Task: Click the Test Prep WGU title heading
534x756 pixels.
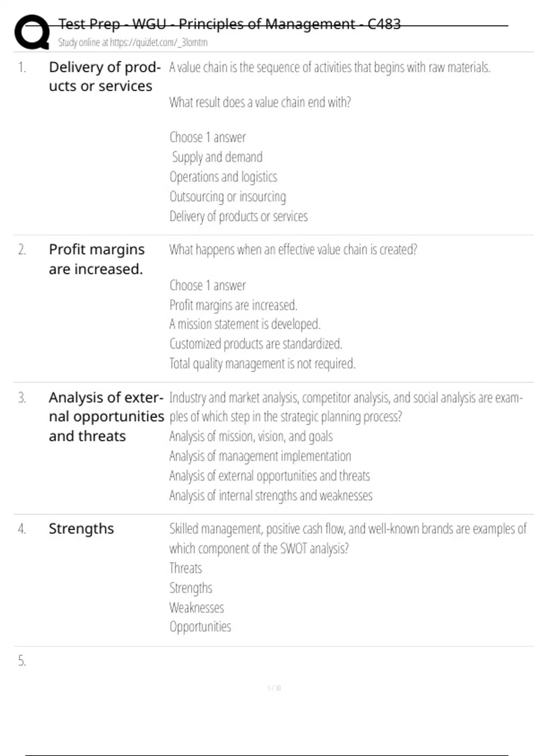Action: (229, 24)
